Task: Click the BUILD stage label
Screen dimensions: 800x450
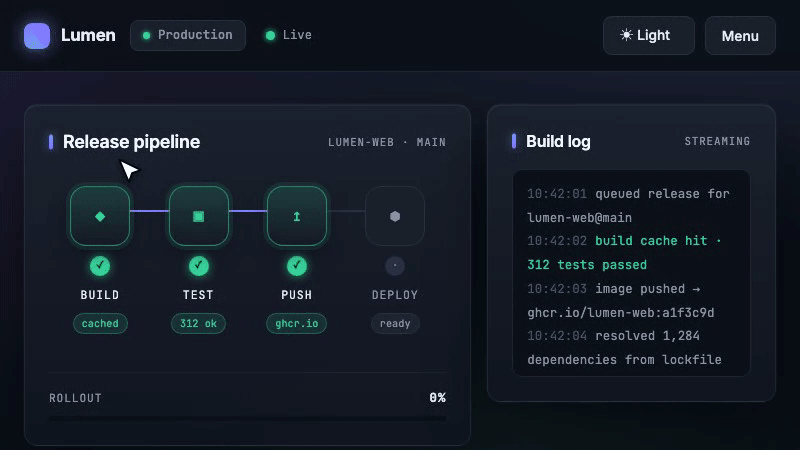Action: point(100,295)
